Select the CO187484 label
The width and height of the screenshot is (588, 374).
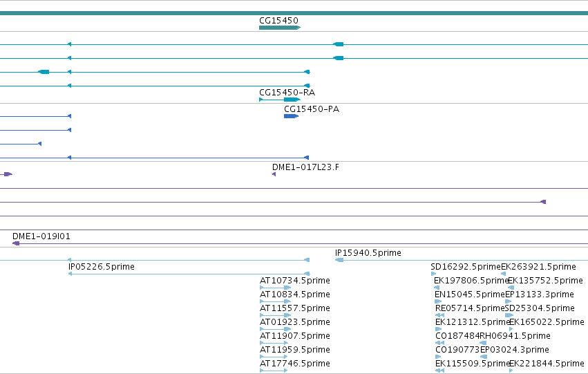click(457, 336)
